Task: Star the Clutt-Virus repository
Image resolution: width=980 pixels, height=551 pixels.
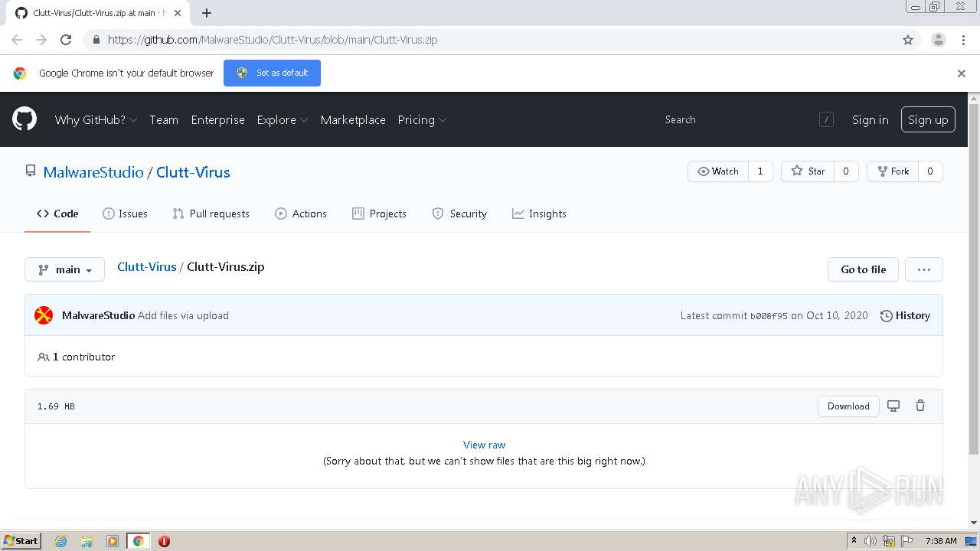Action: click(808, 171)
